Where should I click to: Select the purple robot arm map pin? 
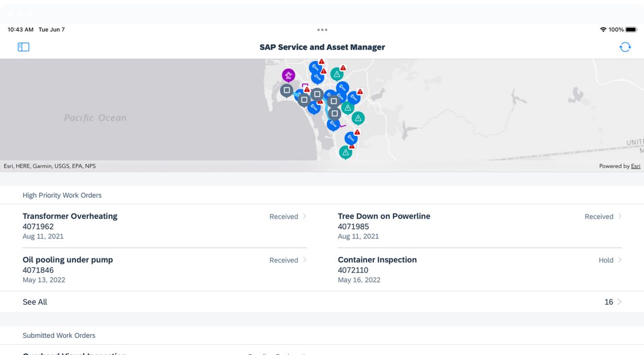[x=289, y=75]
